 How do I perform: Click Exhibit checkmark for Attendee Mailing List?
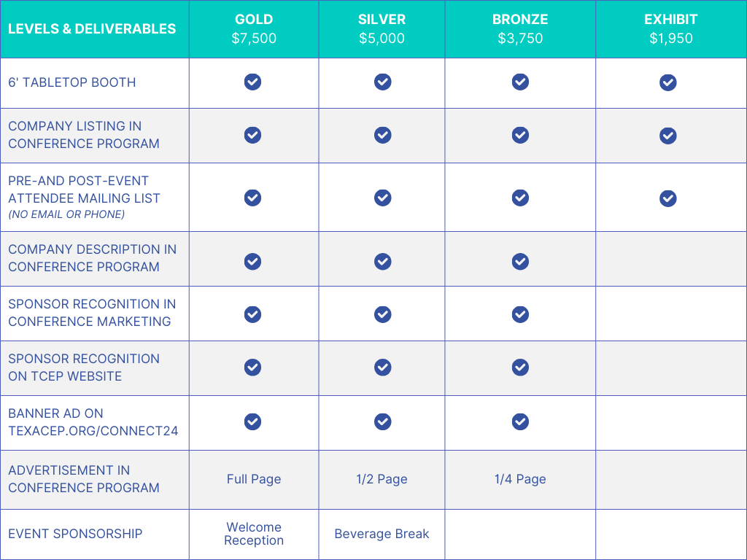point(668,198)
